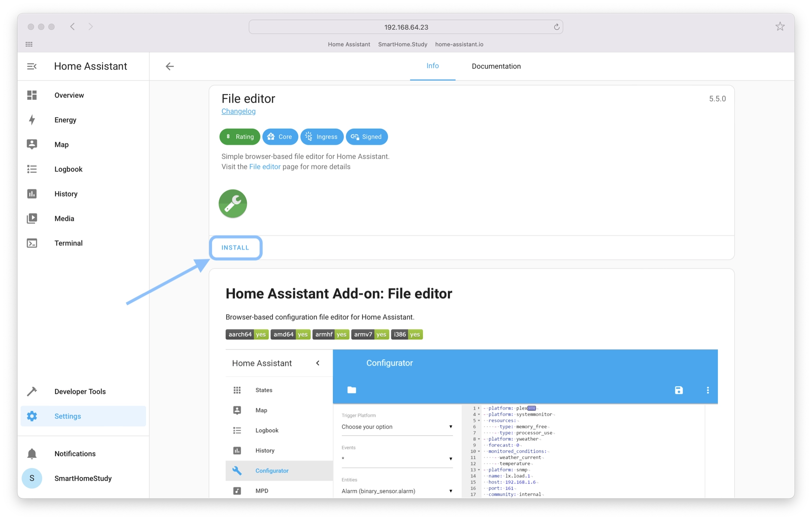812x520 pixels.
Task: Open the Trigger Platform dropdown
Action: point(397,427)
